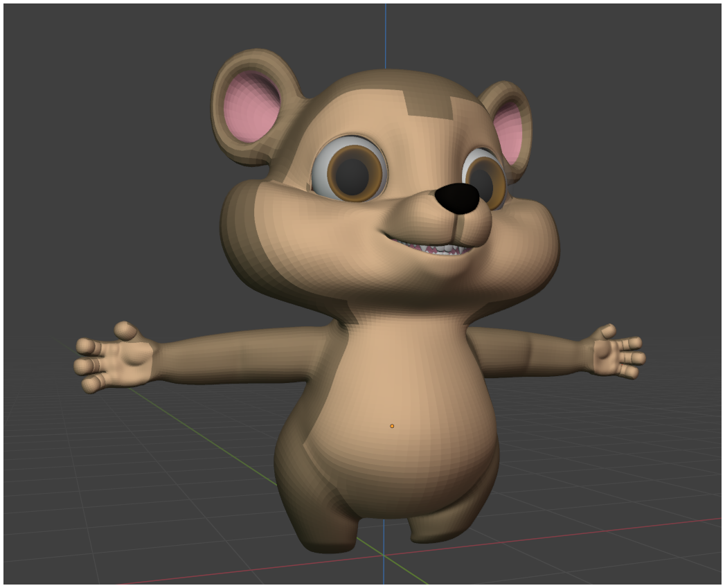Select the orange origin dot on belly

392,426
